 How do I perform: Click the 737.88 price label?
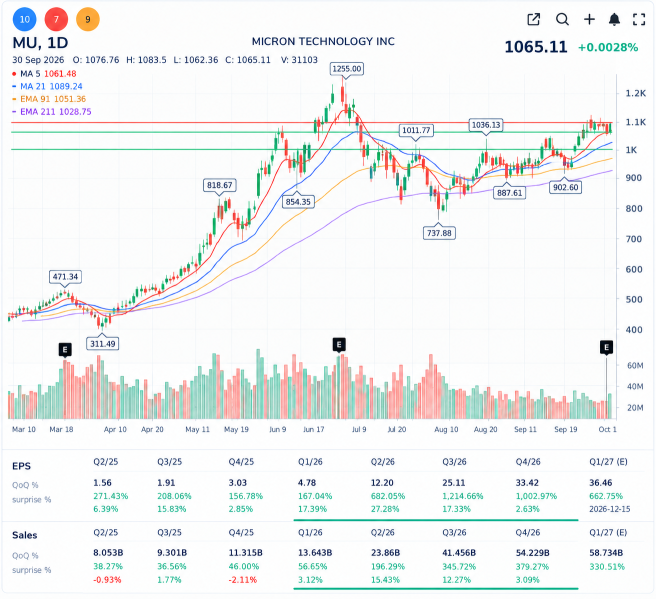[439, 233]
